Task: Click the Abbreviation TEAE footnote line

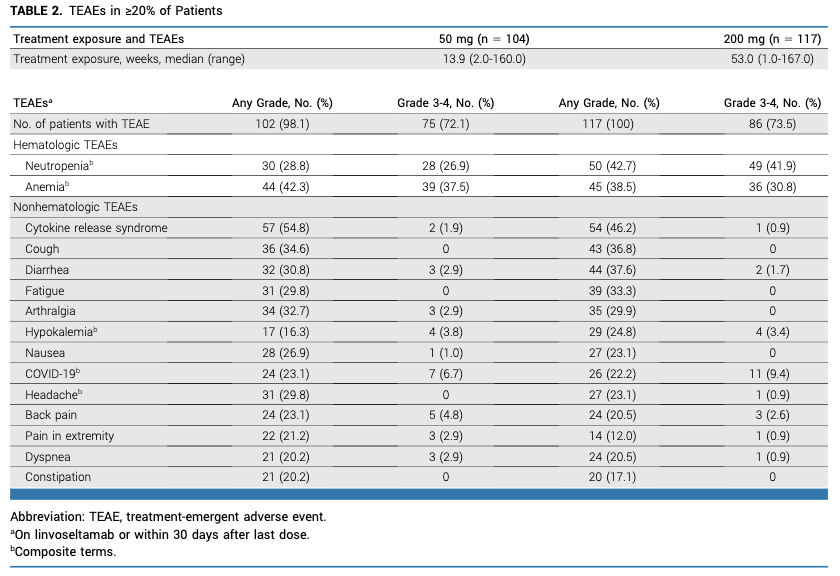Action: click(168, 517)
